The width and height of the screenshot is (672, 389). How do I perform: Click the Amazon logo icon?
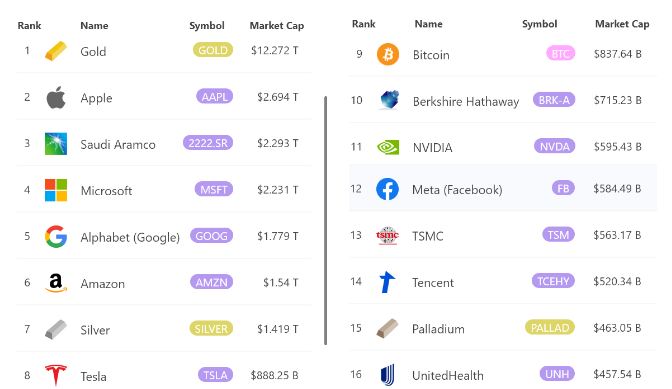56,283
